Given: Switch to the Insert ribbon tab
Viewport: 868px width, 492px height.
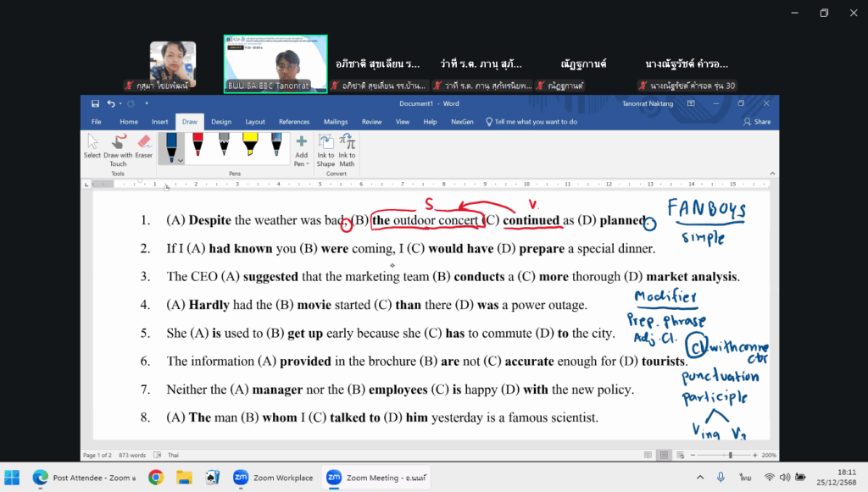Looking at the screenshot, I should pyautogui.click(x=159, y=122).
